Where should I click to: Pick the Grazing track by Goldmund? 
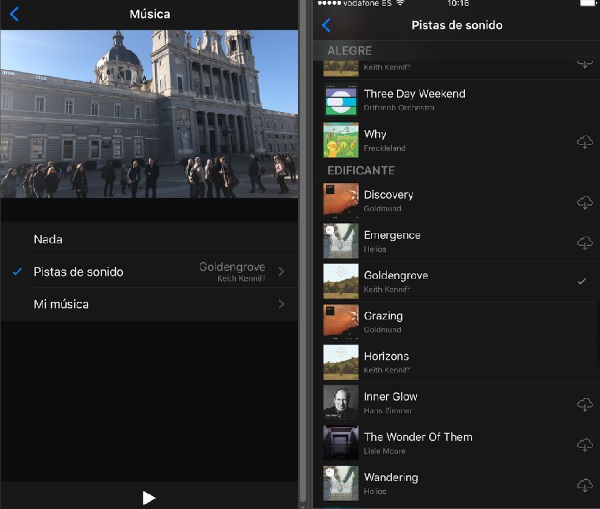[457, 322]
